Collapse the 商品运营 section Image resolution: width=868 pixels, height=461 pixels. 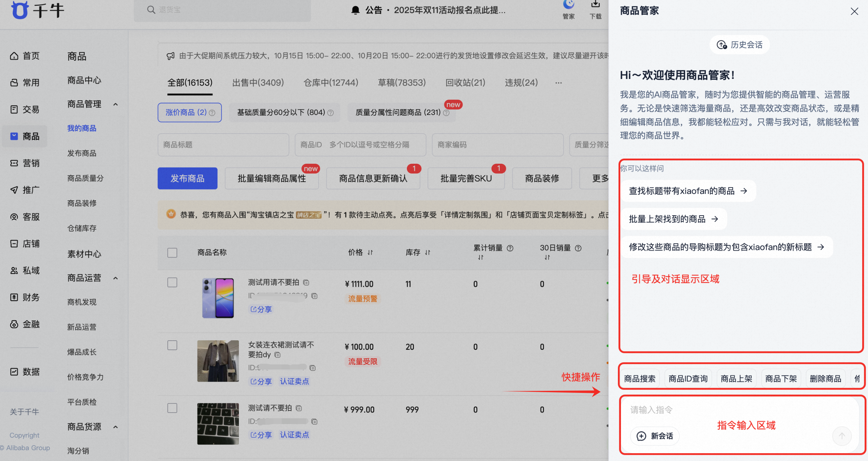(115, 278)
